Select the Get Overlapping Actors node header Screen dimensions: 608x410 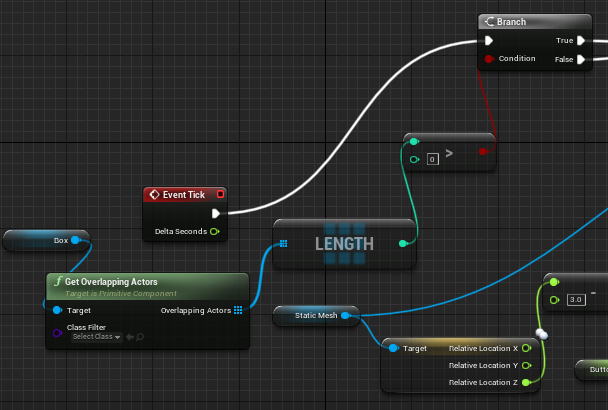coord(147,286)
